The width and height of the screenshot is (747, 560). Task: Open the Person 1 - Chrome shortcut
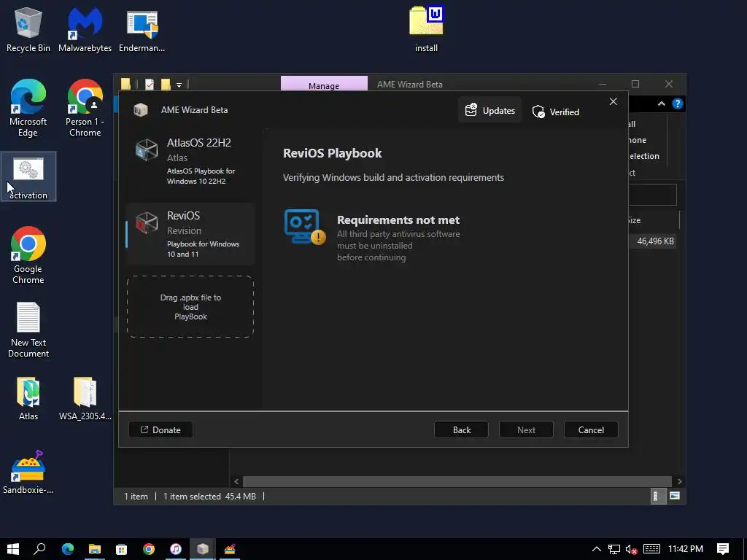[x=85, y=108]
